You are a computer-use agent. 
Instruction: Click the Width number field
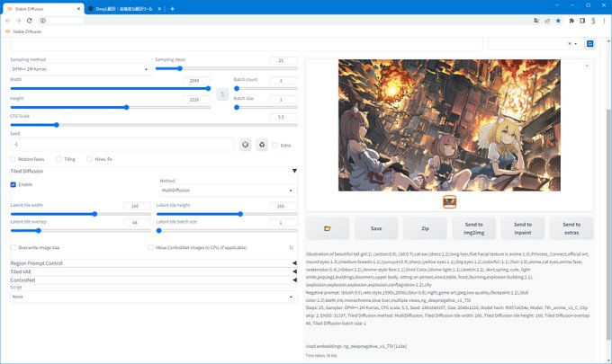click(x=196, y=80)
